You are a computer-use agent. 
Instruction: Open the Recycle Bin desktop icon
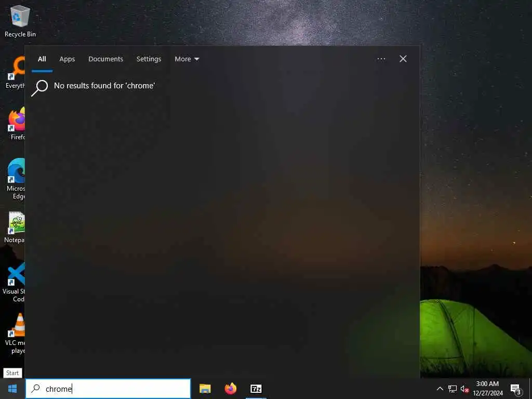point(20,21)
